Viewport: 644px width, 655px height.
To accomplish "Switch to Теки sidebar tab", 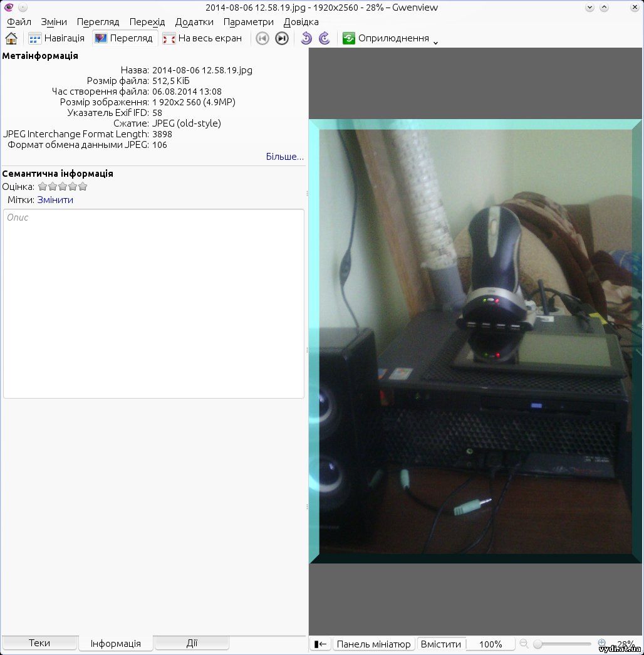I will click(39, 643).
